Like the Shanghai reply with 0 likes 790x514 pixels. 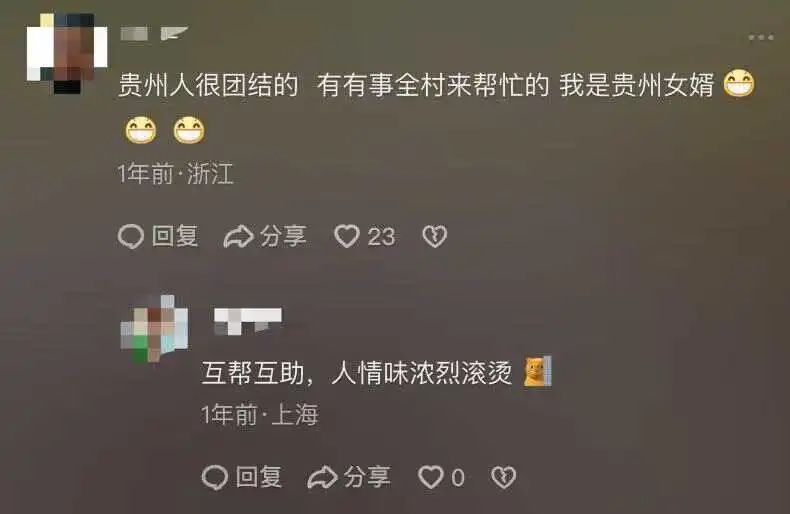tap(431, 477)
